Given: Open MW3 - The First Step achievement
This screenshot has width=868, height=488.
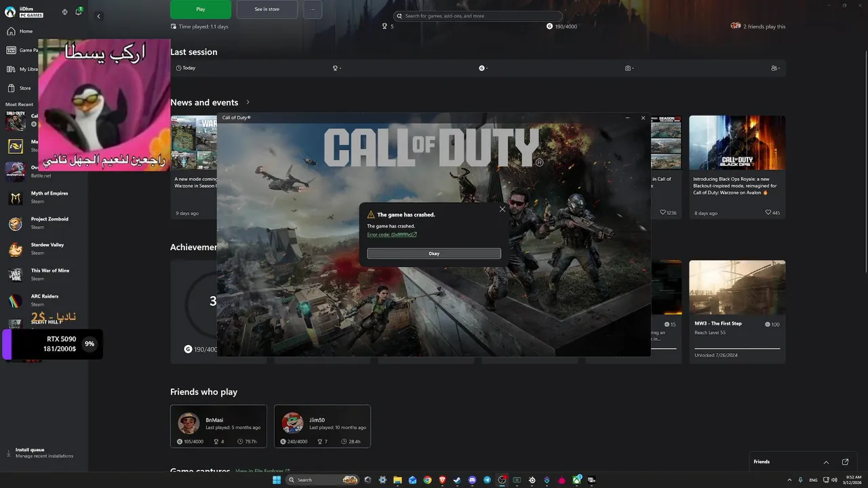Looking at the screenshot, I should (737, 312).
